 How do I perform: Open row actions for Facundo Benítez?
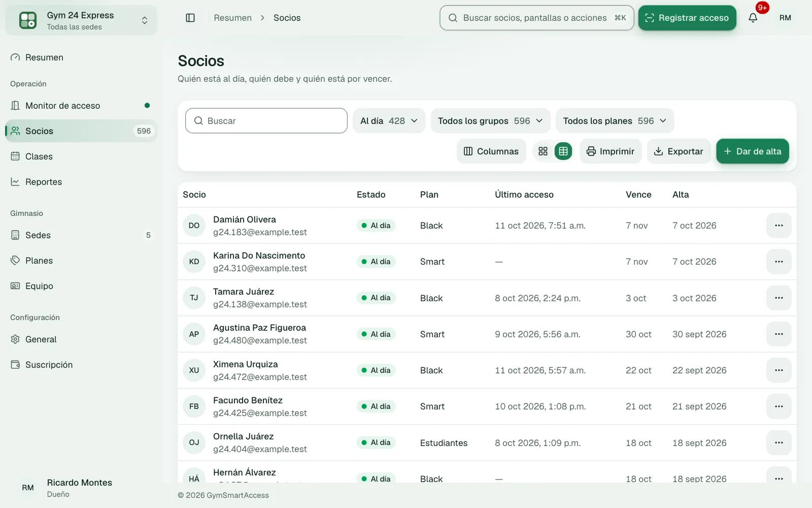tap(779, 406)
